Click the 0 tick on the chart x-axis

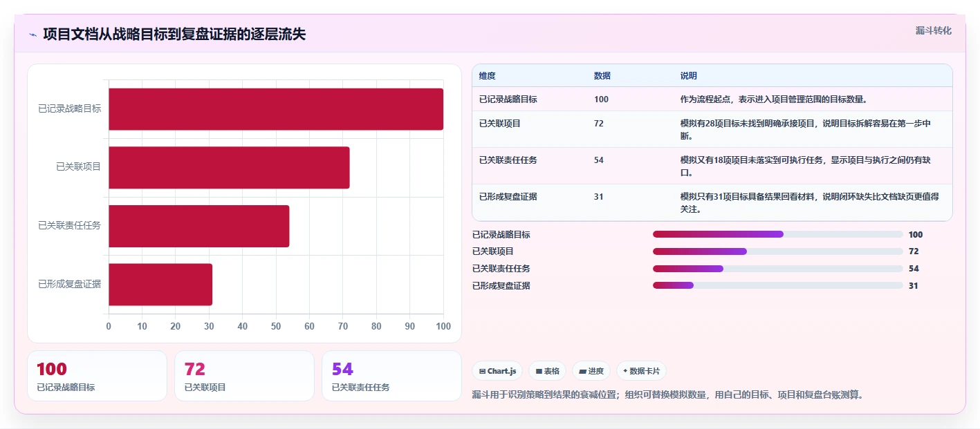(x=109, y=326)
